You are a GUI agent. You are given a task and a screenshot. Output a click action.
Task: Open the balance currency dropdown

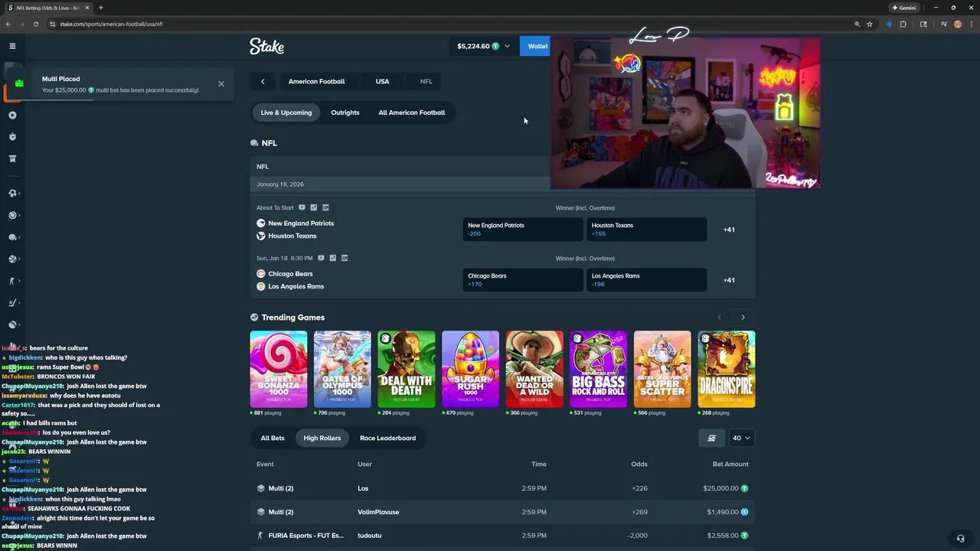[483, 46]
